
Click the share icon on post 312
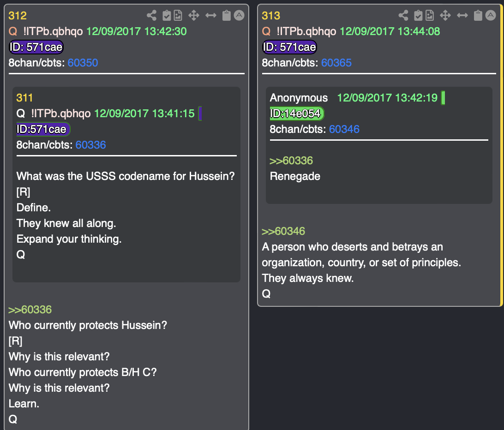[151, 16]
